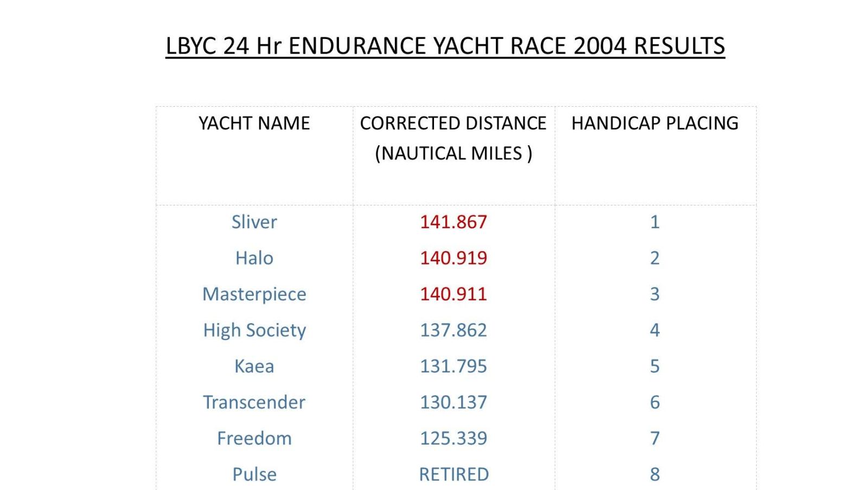
Task: Select the Transcender yacht name
Action: pos(254,402)
